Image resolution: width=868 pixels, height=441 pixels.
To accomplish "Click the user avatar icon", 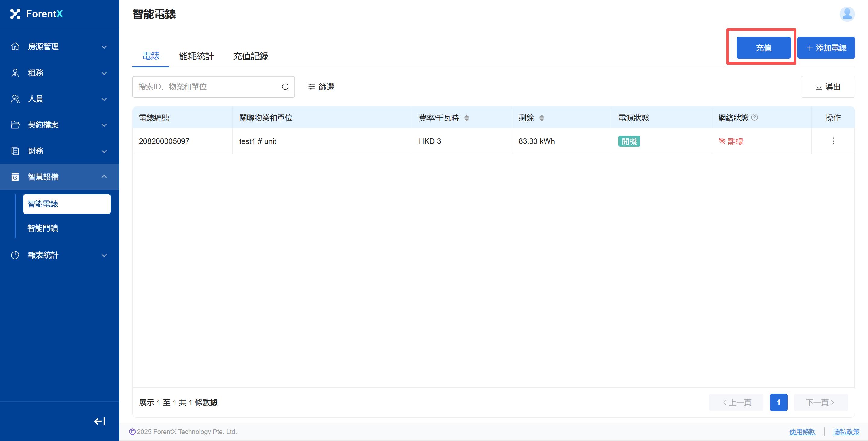I will coord(847,14).
